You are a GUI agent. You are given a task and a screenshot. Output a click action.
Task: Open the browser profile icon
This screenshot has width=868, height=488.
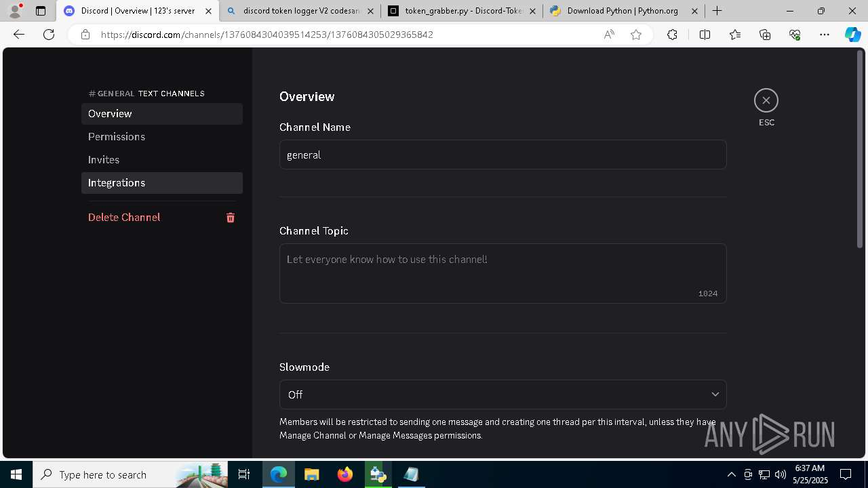(x=14, y=11)
